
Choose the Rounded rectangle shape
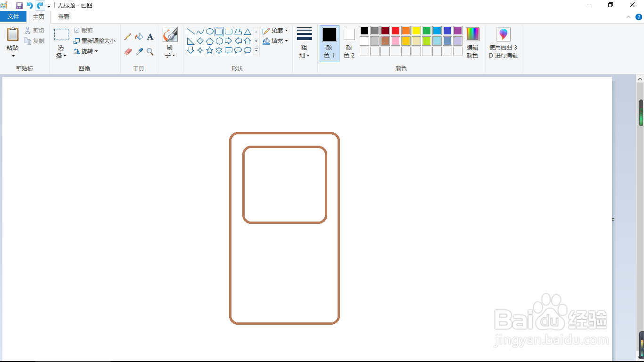coord(229,32)
